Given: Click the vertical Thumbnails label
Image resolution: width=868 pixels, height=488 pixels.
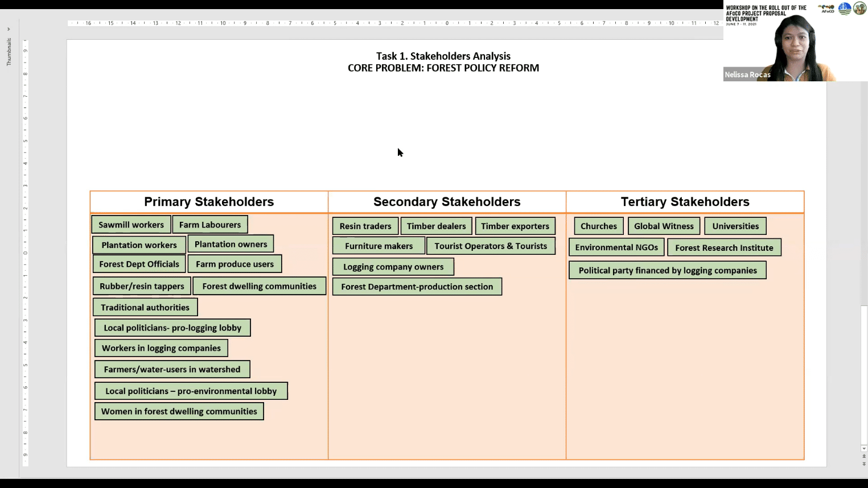Looking at the screenshot, I should (9, 52).
